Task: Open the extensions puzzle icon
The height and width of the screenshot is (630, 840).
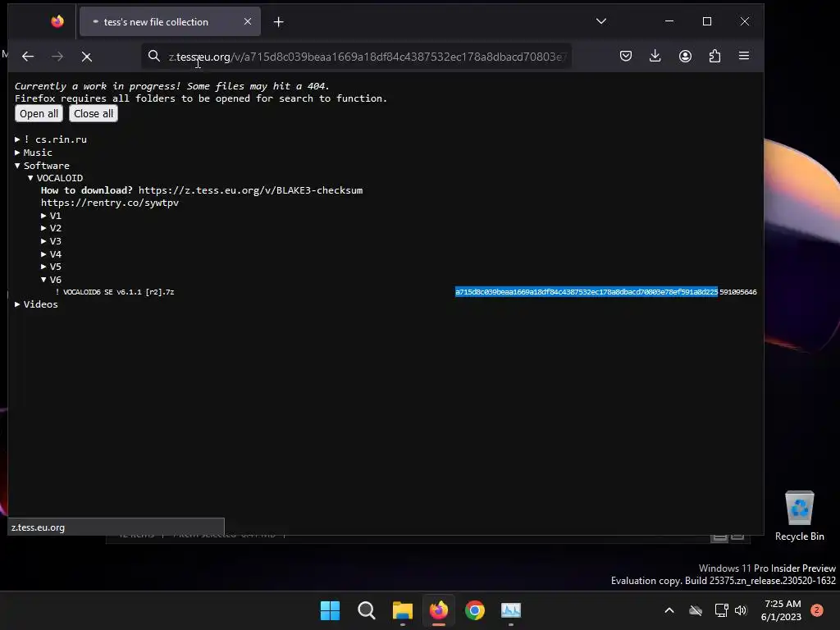Action: (714, 57)
